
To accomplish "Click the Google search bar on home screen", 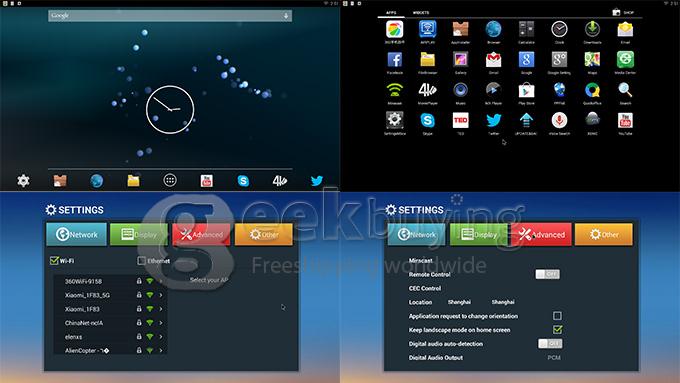I will (x=170, y=16).
